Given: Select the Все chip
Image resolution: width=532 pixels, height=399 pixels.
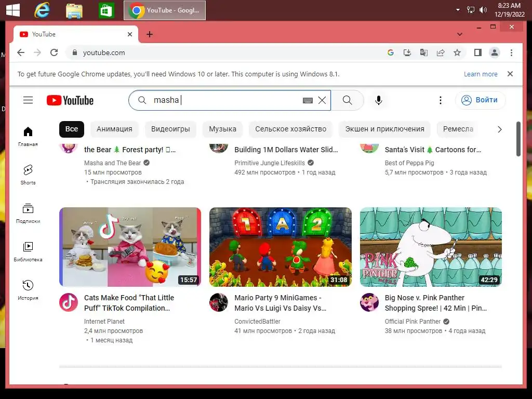Looking at the screenshot, I should click(72, 129).
